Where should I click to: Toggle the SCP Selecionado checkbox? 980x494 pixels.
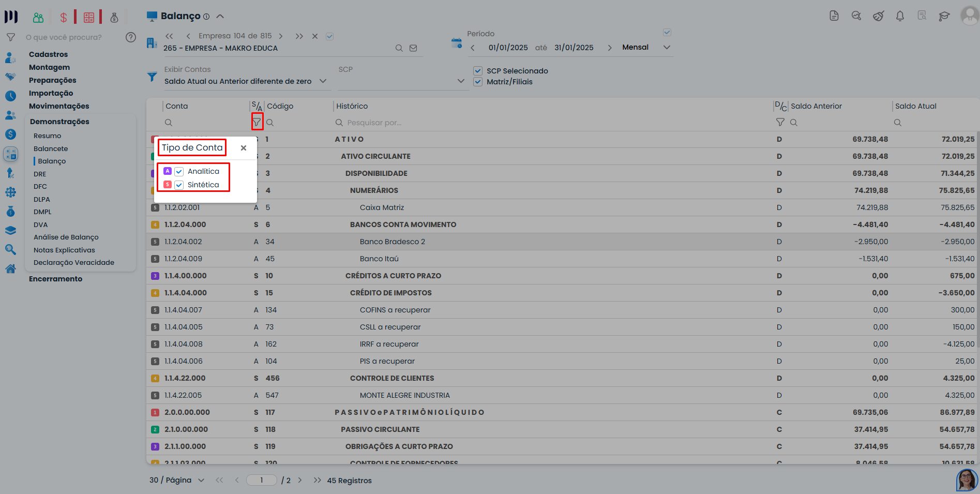tap(478, 71)
